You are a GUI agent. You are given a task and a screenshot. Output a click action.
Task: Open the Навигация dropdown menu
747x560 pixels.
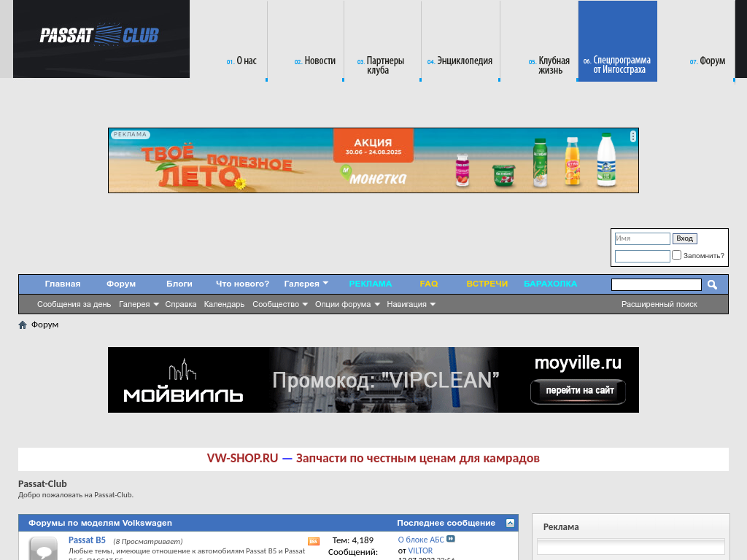[411, 304]
